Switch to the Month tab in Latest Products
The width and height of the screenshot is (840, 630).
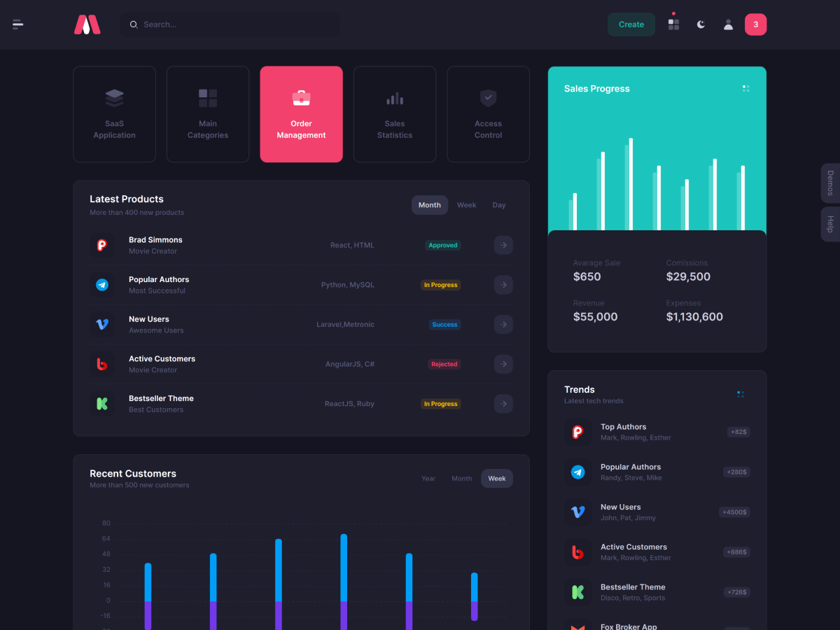pos(429,204)
